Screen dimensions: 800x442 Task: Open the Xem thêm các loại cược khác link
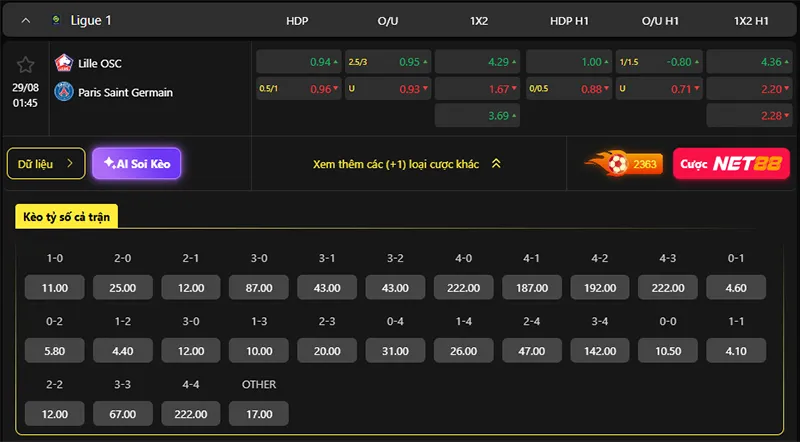click(x=396, y=164)
